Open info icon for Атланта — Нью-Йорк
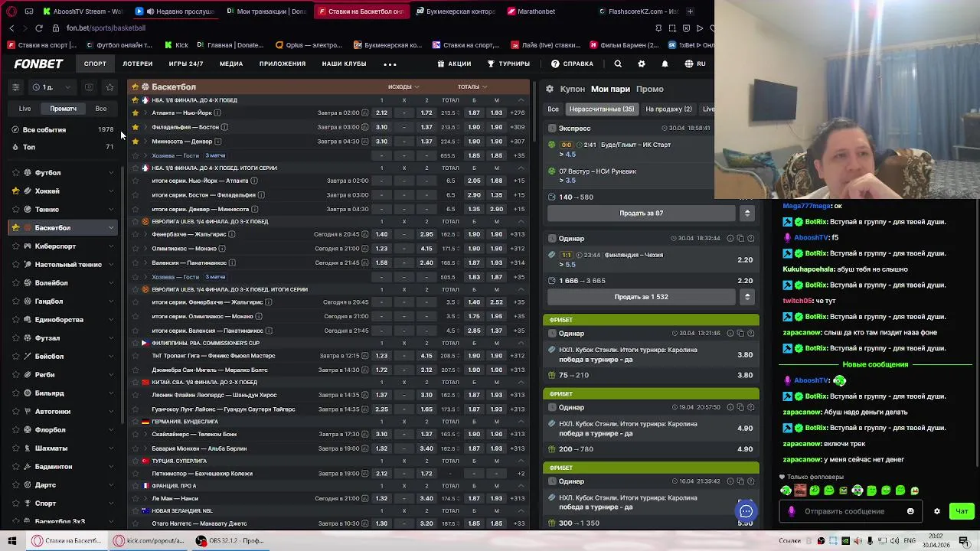Viewport: 980px width, 551px height. [218, 113]
